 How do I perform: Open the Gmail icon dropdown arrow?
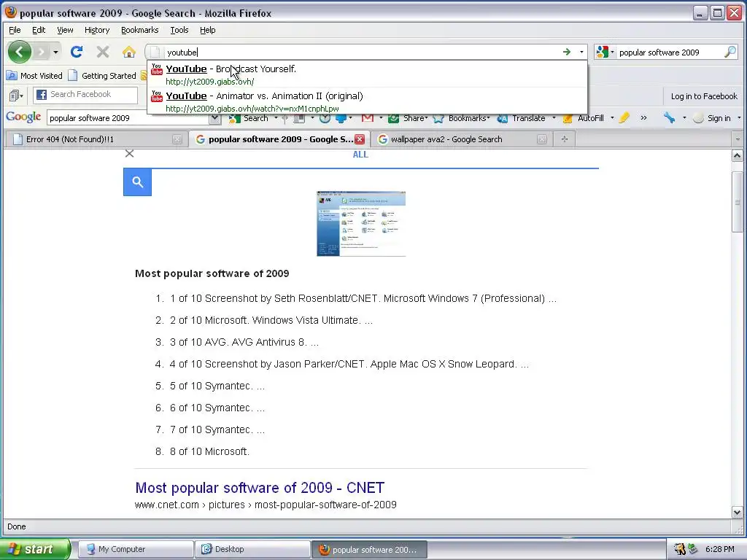tap(381, 118)
